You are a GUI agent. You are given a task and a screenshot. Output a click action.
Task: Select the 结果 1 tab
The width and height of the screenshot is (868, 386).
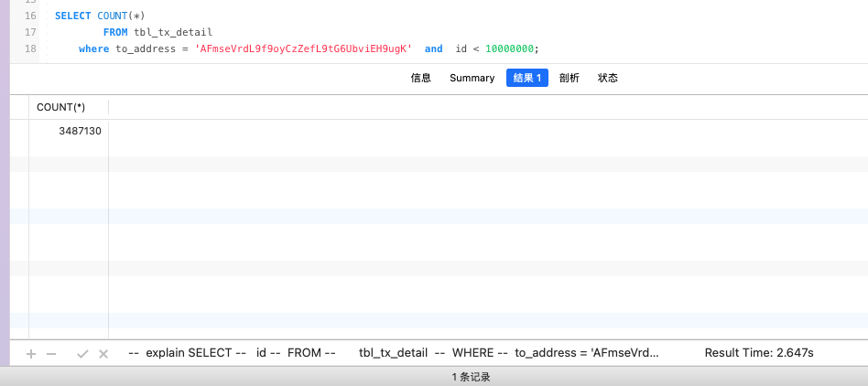tap(526, 78)
